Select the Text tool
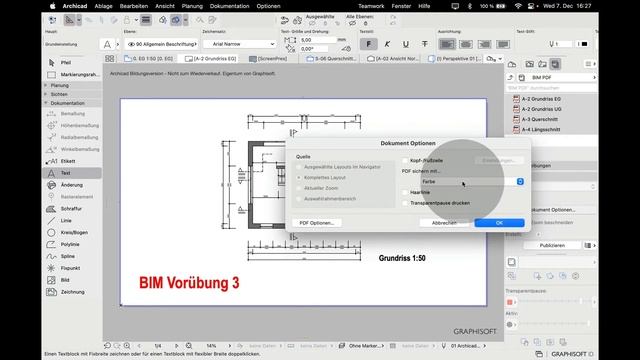The width and height of the screenshot is (640, 360). [72, 173]
